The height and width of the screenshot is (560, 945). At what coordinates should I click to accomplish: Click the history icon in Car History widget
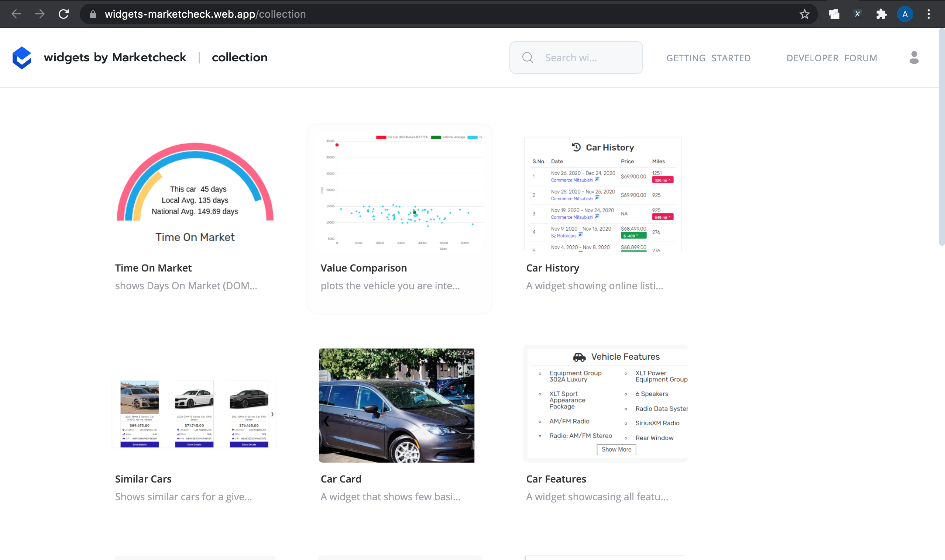point(576,148)
